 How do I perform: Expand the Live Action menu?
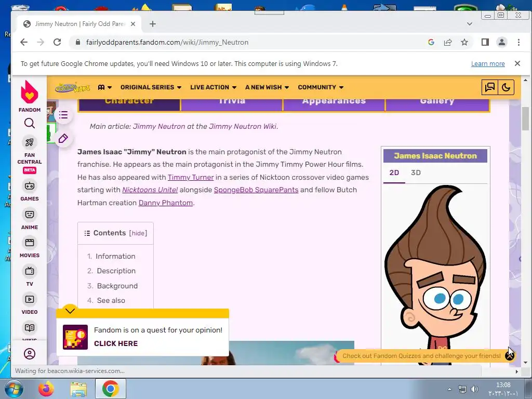click(213, 87)
